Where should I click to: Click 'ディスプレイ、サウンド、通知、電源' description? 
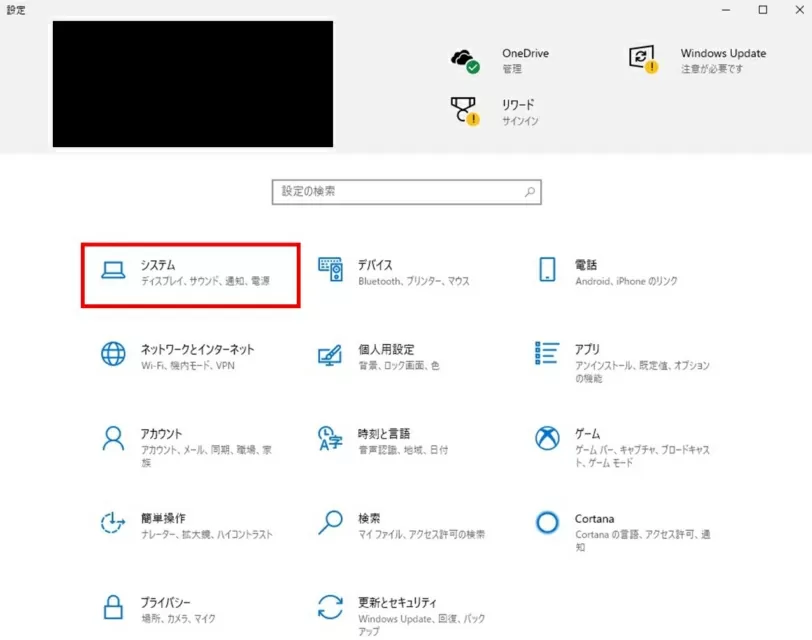(205, 281)
